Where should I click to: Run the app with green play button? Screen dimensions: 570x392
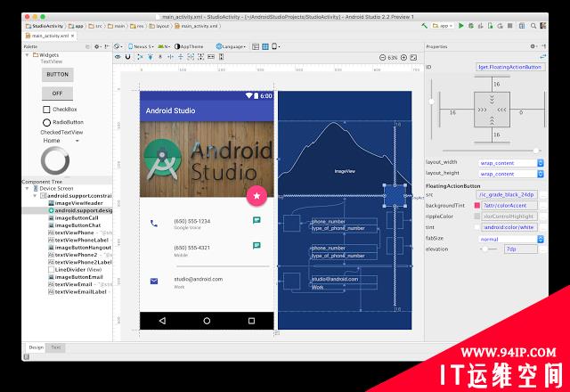click(x=461, y=26)
